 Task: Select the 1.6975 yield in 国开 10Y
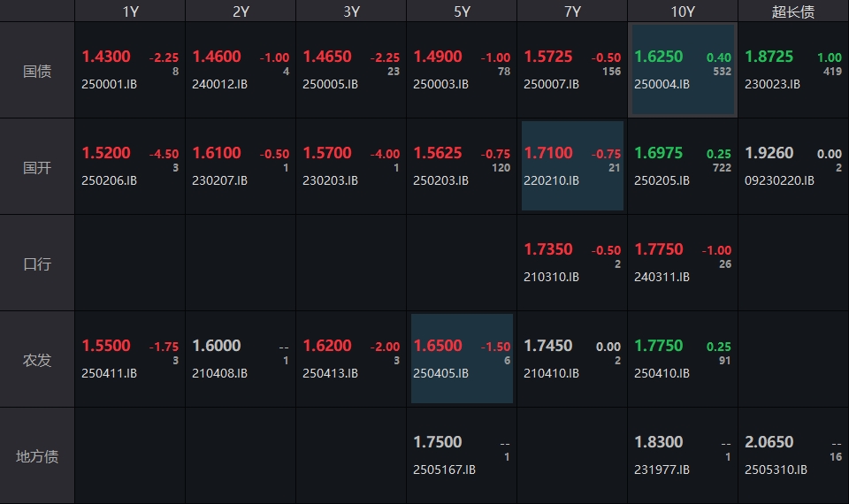coord(659,153)
